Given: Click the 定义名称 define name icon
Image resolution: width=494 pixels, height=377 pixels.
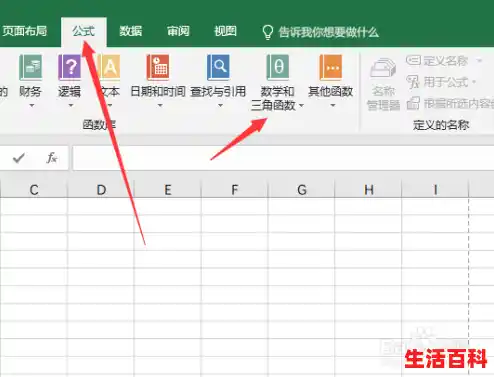Looking at the screenshot, I should click(413, 60).
